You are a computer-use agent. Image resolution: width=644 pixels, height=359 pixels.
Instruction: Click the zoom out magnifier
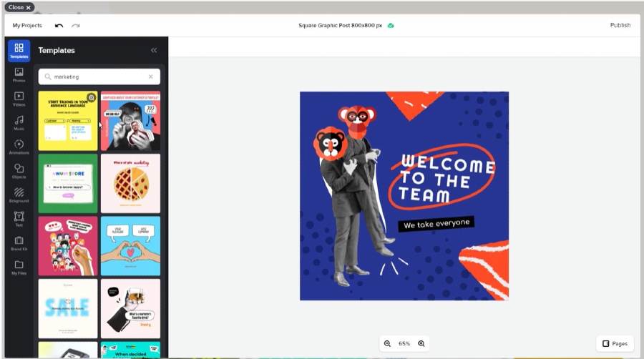click(387, 344)
